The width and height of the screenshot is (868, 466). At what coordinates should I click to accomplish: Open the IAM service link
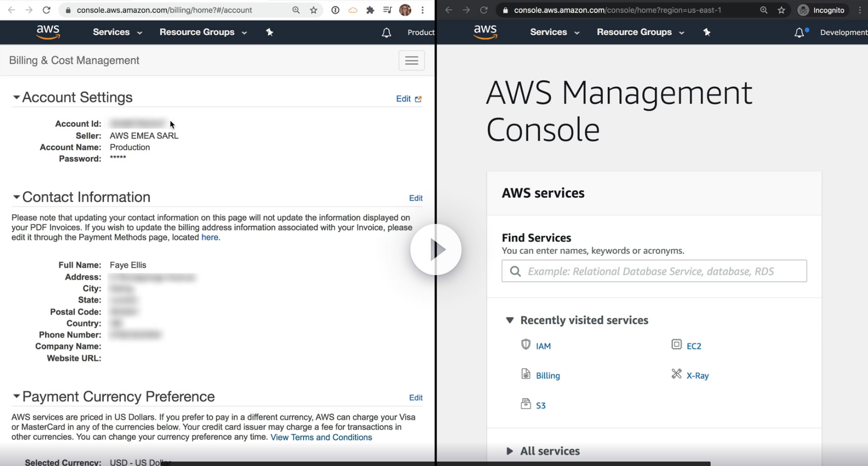pyautogui.click(x=543, y=346)
